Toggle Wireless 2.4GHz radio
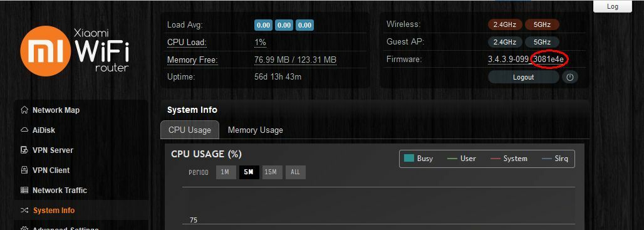Viewport: 644px width, 230px height. point(505,24)
